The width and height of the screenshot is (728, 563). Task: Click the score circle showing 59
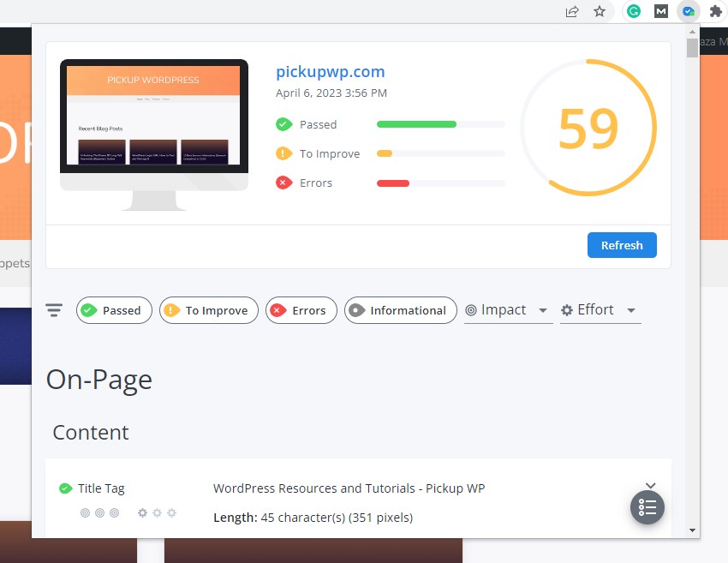click(x=588, y=128)
